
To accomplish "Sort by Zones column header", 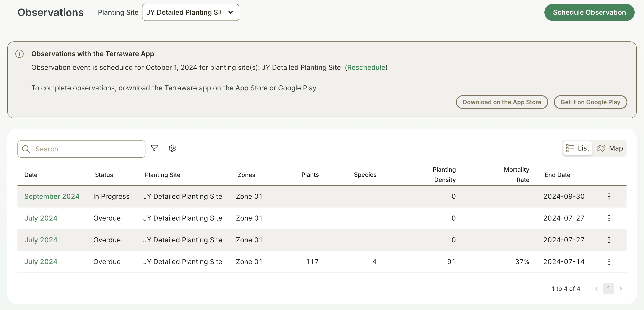I will [x=246, y=175].
